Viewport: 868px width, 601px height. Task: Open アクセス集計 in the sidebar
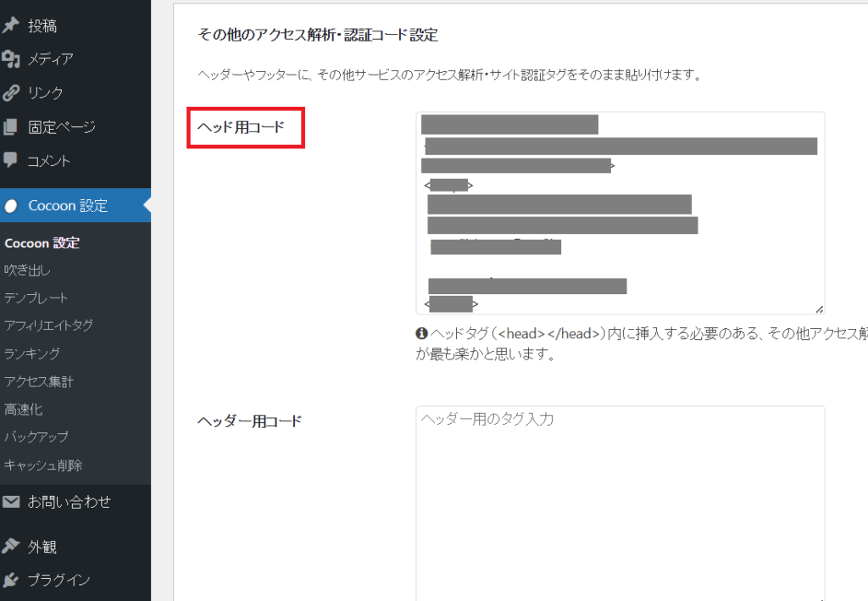(39, 381)
